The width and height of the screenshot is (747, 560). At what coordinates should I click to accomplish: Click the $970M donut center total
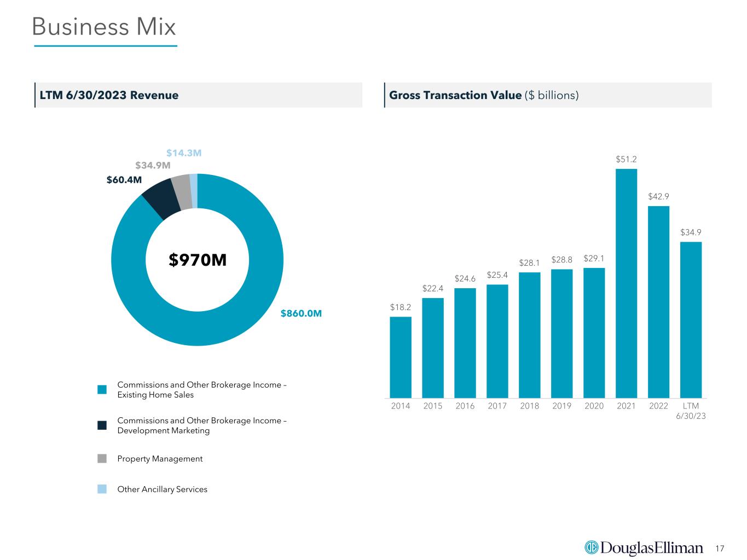(x=198, y=261)
